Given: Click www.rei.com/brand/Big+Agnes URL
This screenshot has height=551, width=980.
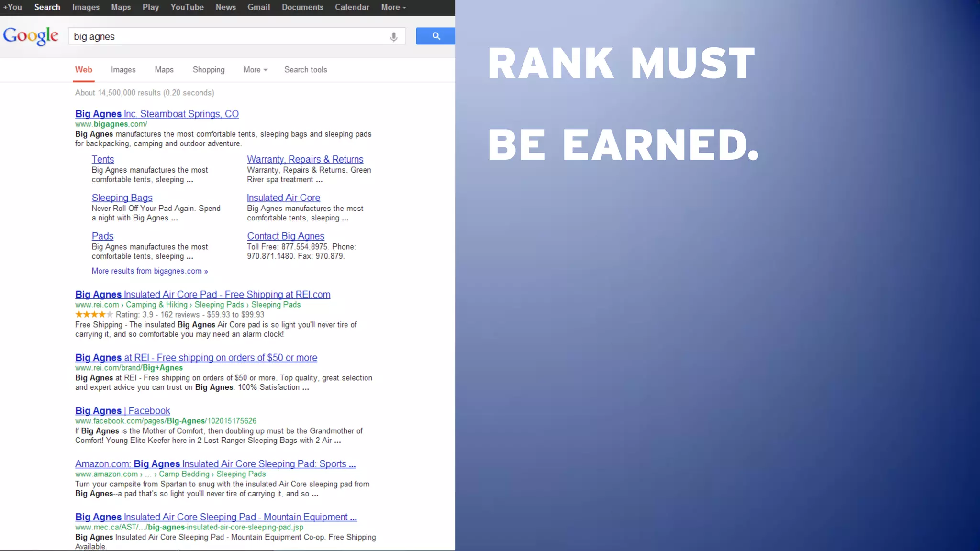Looking at the screenshot, I should tap(129, 368).
